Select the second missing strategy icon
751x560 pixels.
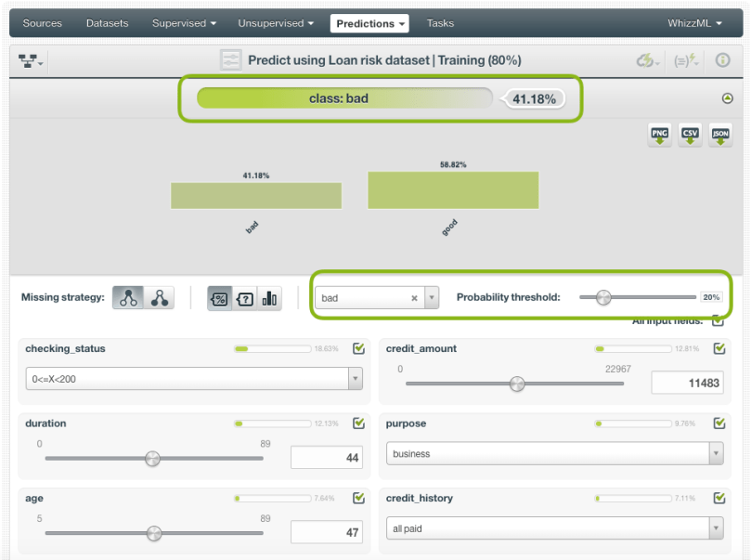160,298
